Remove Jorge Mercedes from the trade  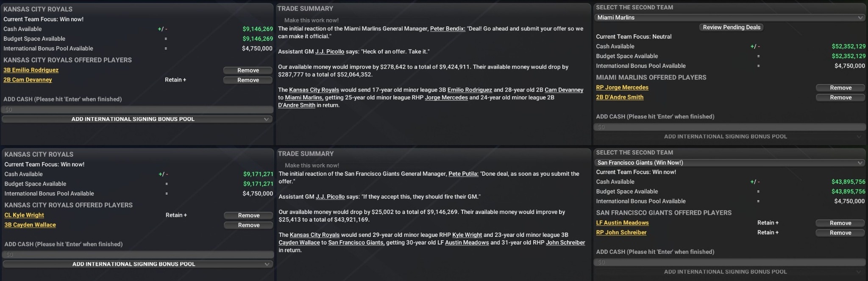coord(840,87)
